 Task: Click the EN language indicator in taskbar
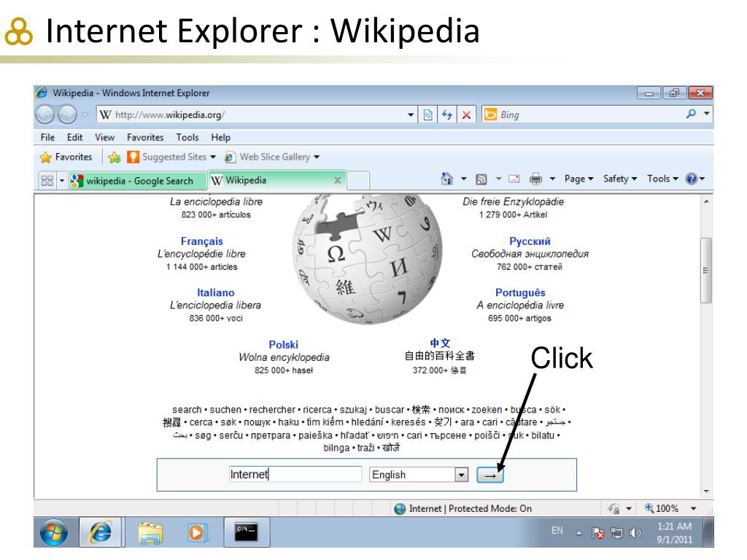point(557,531)
